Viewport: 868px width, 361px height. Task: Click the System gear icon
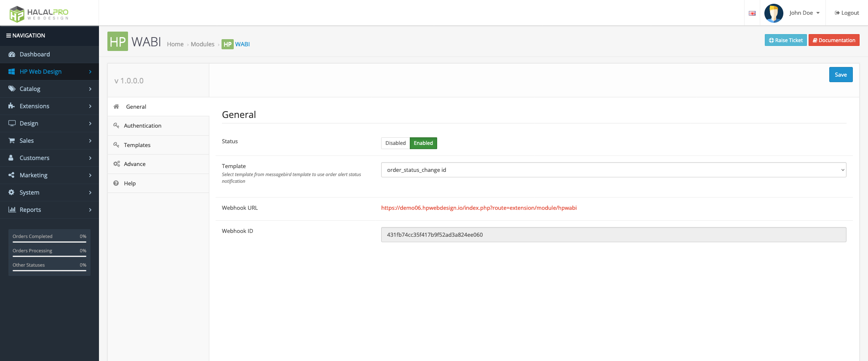click(x=11, y=193)
